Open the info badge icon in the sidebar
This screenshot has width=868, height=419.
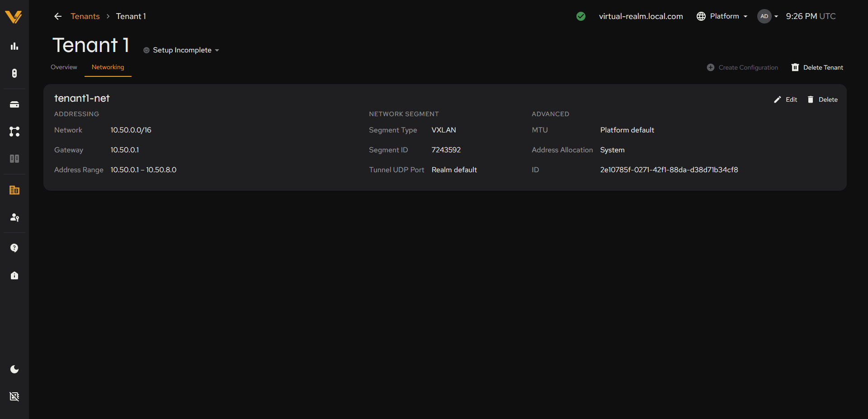pos(14,275)
